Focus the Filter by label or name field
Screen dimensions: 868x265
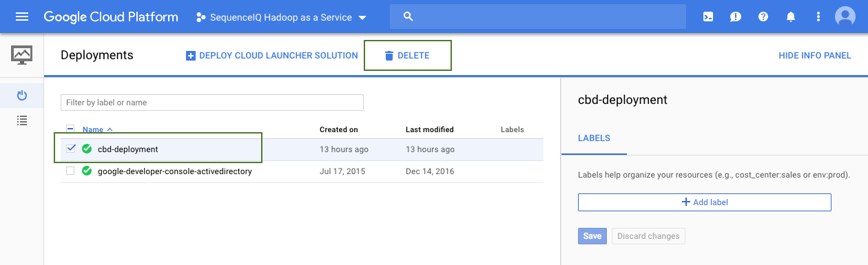click(x=212, y=103)
